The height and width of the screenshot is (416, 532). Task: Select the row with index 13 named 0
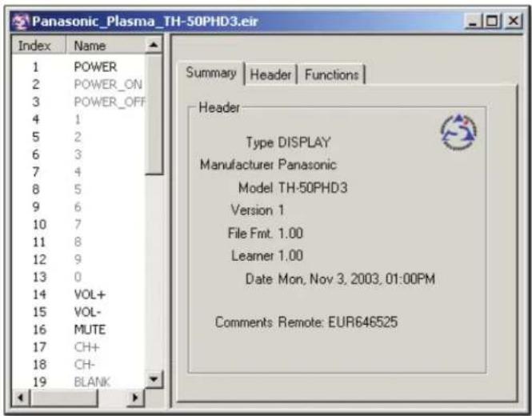78,277
